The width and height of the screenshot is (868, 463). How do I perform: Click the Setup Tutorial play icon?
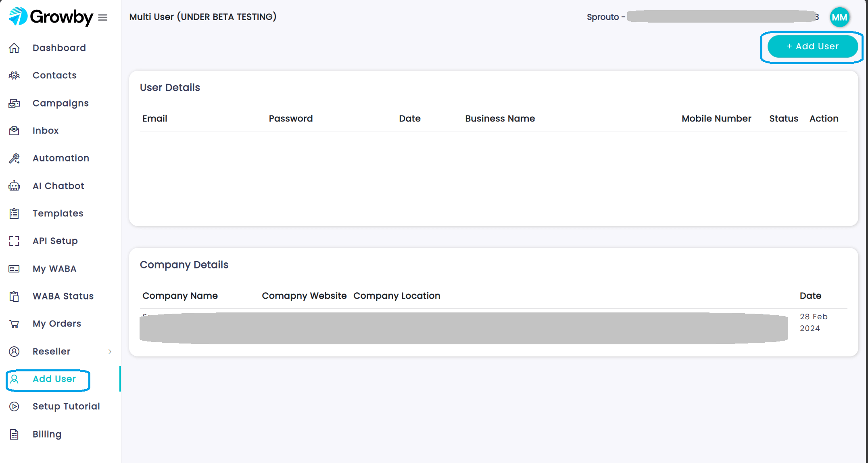click(14, 406)
